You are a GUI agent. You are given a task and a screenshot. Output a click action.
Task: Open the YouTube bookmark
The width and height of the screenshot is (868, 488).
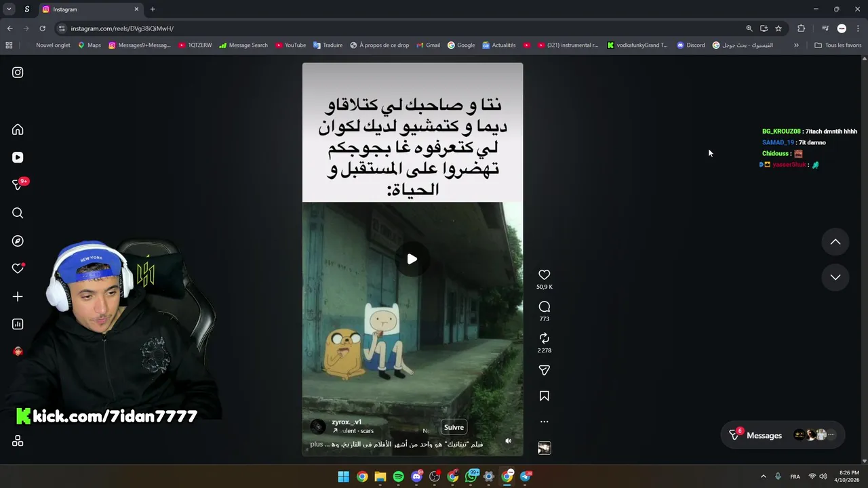(x=290, y=45)
